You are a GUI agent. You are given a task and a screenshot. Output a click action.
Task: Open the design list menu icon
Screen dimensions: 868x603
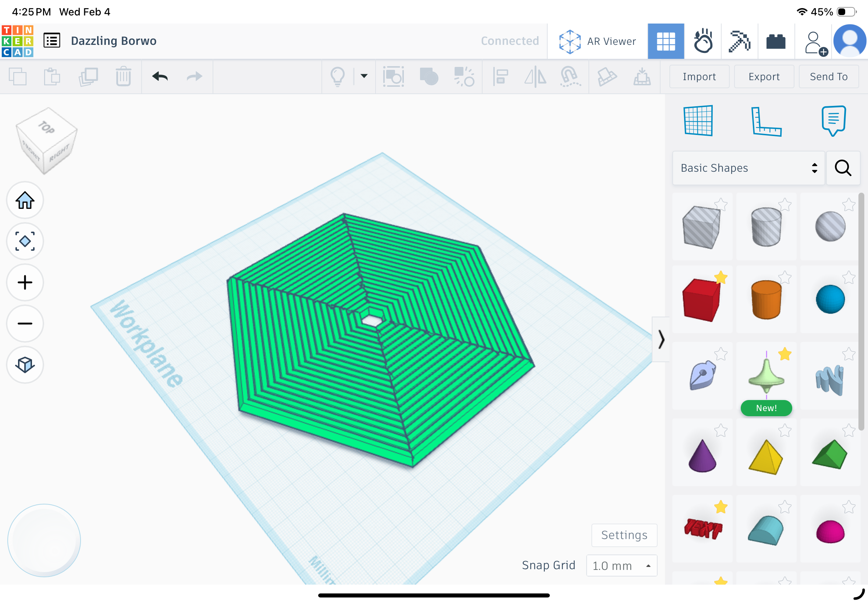52,40
